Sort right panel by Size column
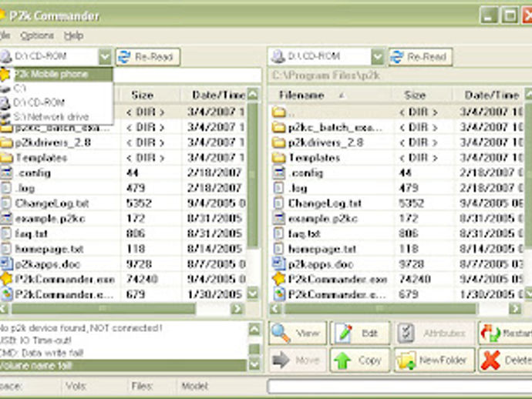Image resolution: width=532 pixels, height=399 pixels. 423,96
